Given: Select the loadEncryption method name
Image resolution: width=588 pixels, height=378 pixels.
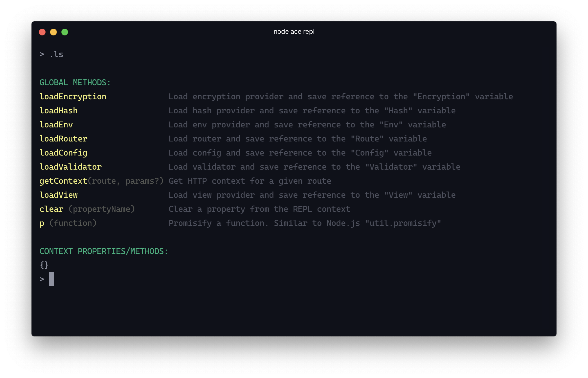Looking at the screenshot, I should click(x=73, y=96).
